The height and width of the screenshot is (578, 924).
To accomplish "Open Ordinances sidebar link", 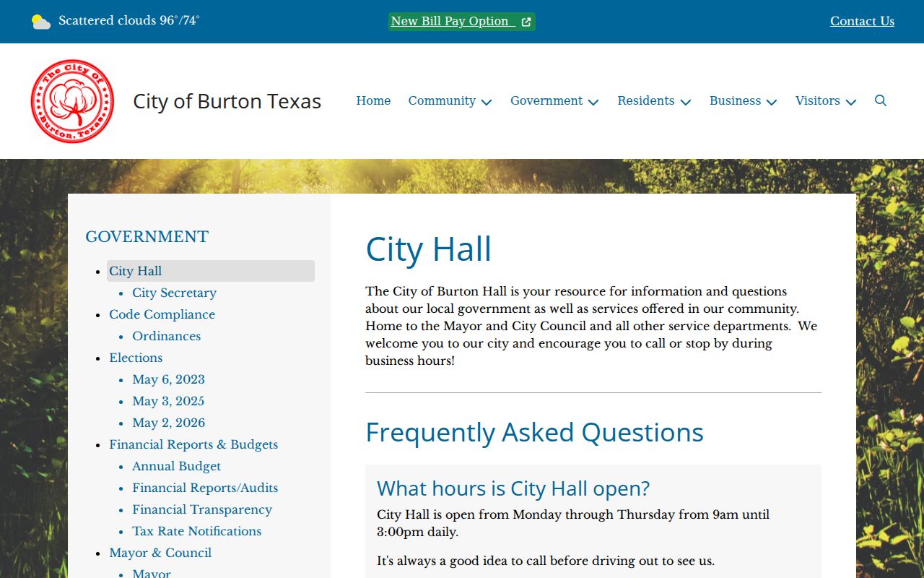I will (x=166, y=336).
